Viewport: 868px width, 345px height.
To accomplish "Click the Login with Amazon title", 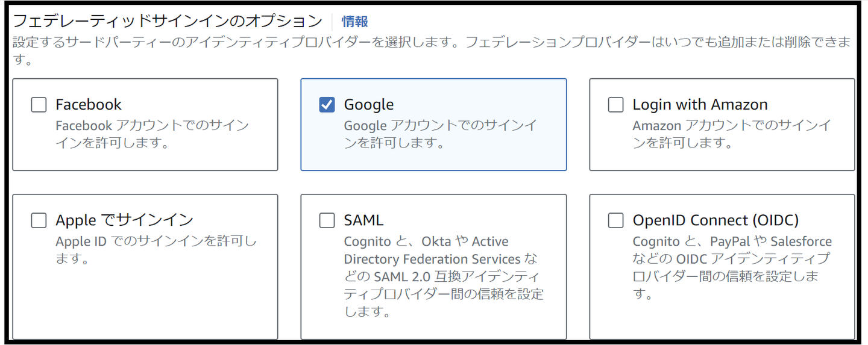I will pyautogui.click(x=700, y=105).
